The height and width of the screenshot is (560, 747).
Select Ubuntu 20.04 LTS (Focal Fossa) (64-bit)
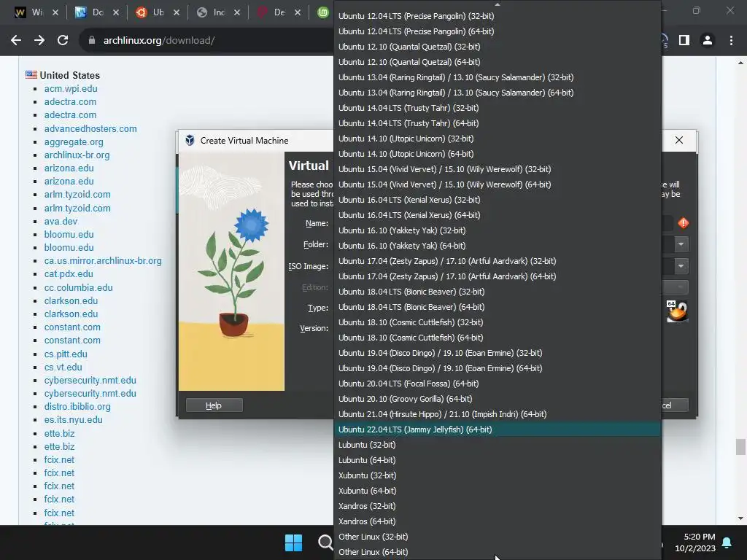coord(498,384)
